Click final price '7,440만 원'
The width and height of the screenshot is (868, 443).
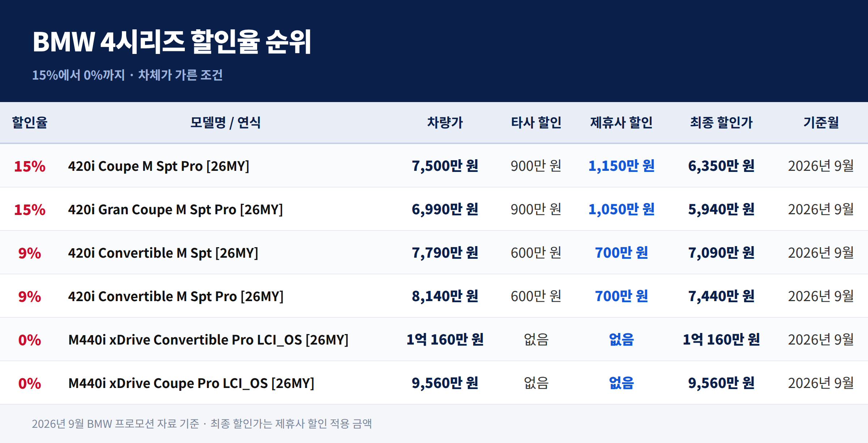pyautogui.click(x=721, y=296)
